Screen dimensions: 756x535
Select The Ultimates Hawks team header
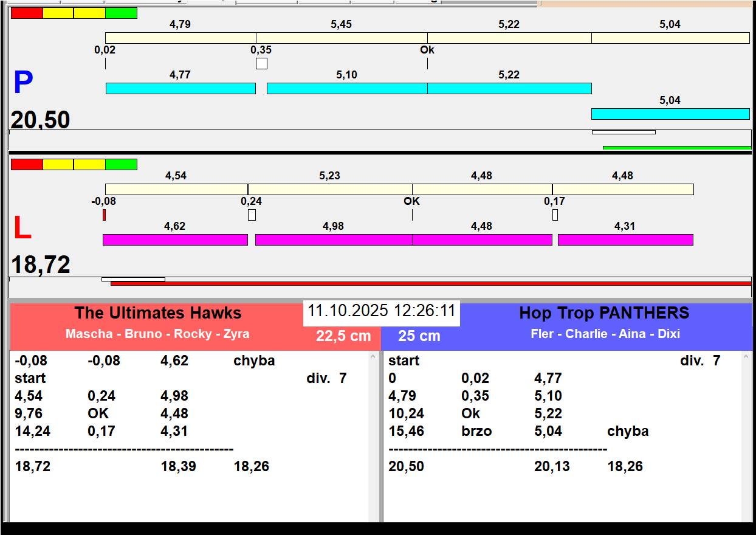[158, 313]
